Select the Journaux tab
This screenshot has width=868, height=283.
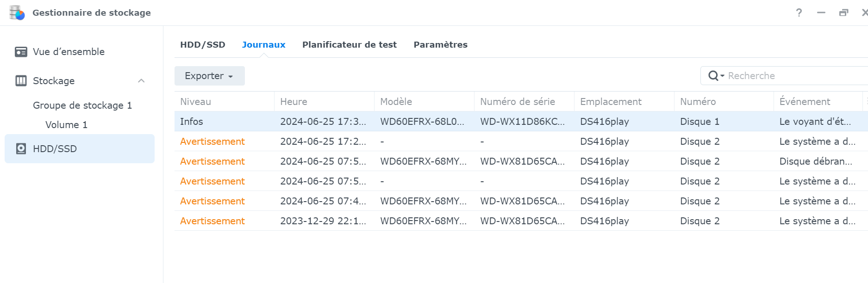tap(263, 45)
